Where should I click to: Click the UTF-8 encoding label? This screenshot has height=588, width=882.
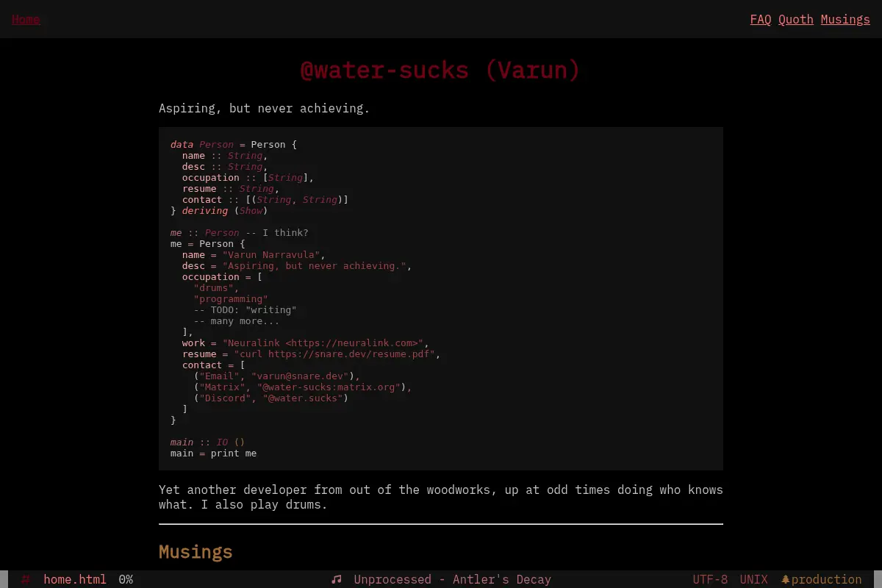[710, 579]
